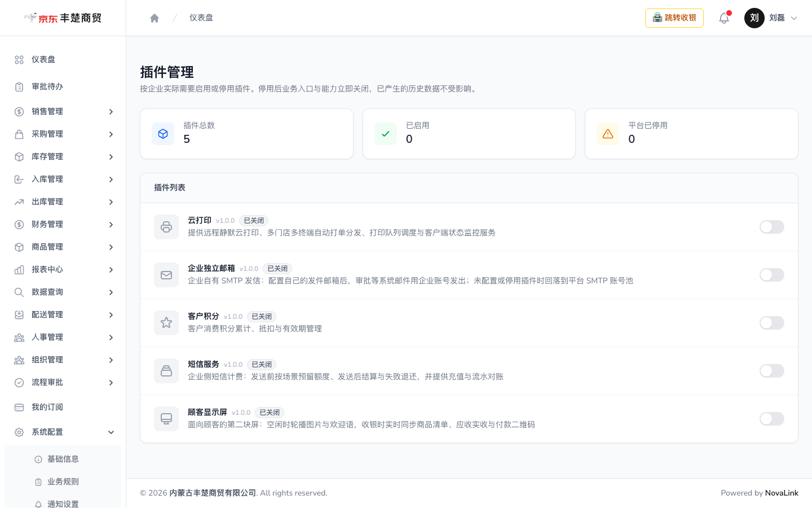
Task: Click the 数据查询 magnifier icon
Action: click(x=19, y=292)
